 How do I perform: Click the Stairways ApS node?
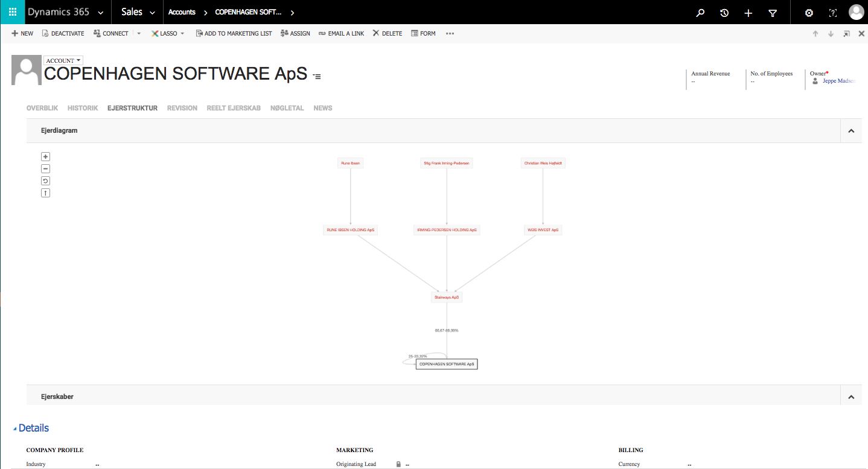[447, 297]
